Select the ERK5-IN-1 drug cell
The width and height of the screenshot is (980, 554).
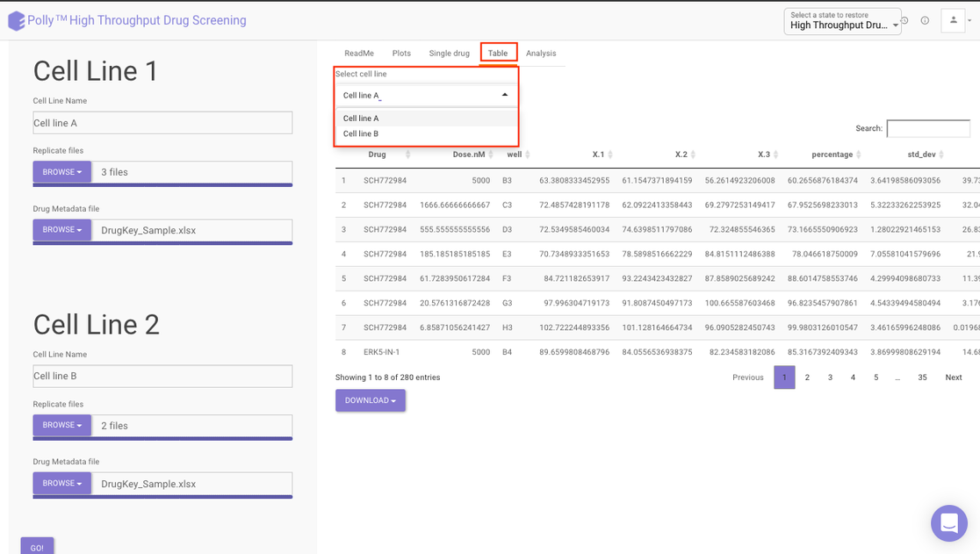point(381,352)
